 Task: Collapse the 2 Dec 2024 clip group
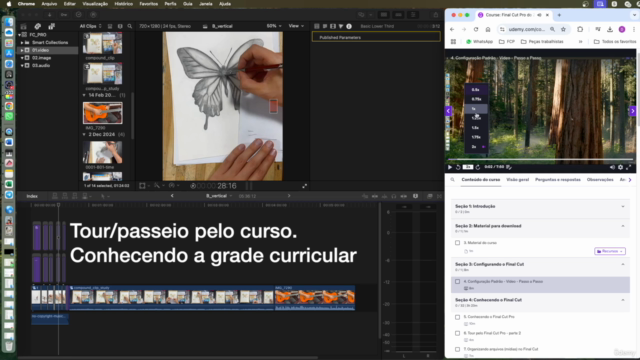(x=84, y=134)
